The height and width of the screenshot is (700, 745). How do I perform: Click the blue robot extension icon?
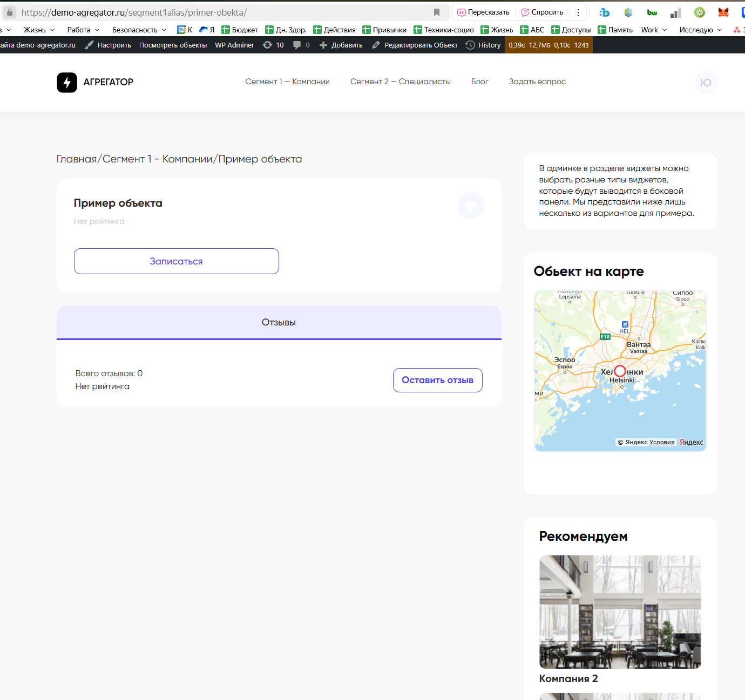coord(604,12)
